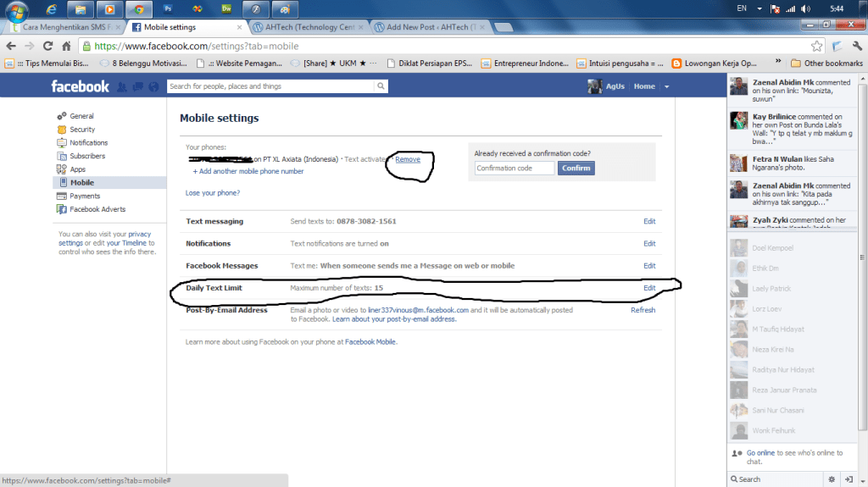Open messages icon in Facebook header
This screenshot has height=487, width=868.
[x=138, y=86]
